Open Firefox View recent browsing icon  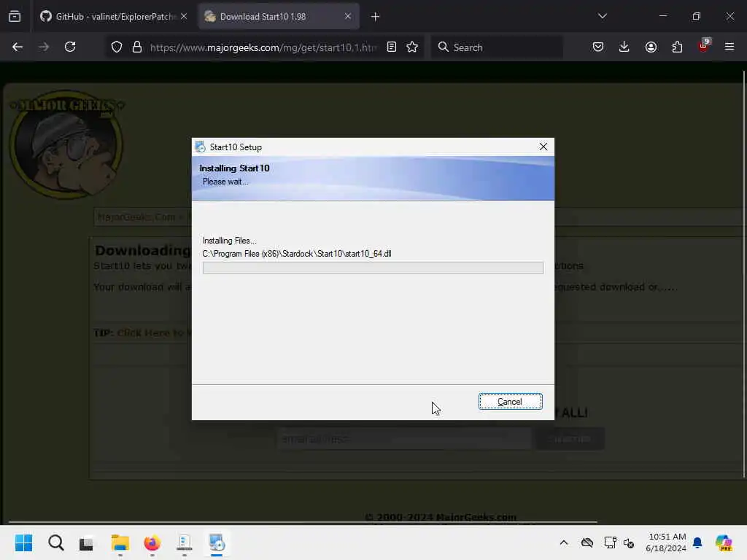tap(15, 17)
